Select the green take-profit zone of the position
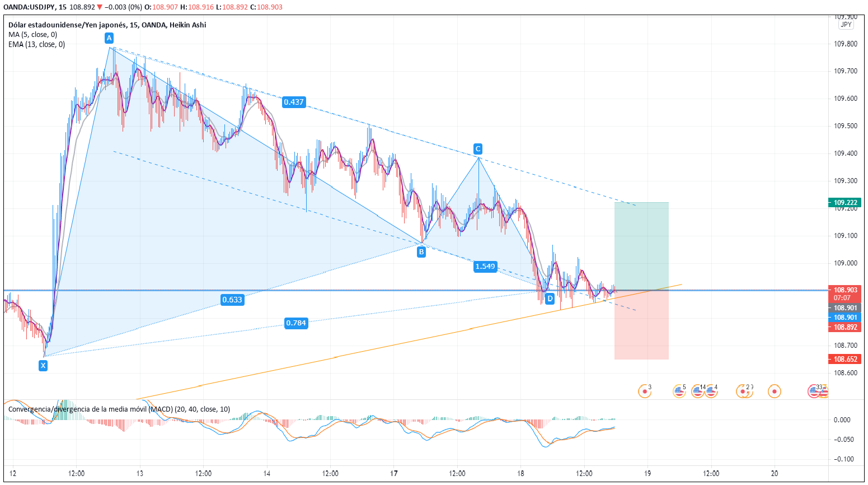Image resolution: width=868 pixels, height=485 pixels. pyautogui.click(x=641, y=245)
